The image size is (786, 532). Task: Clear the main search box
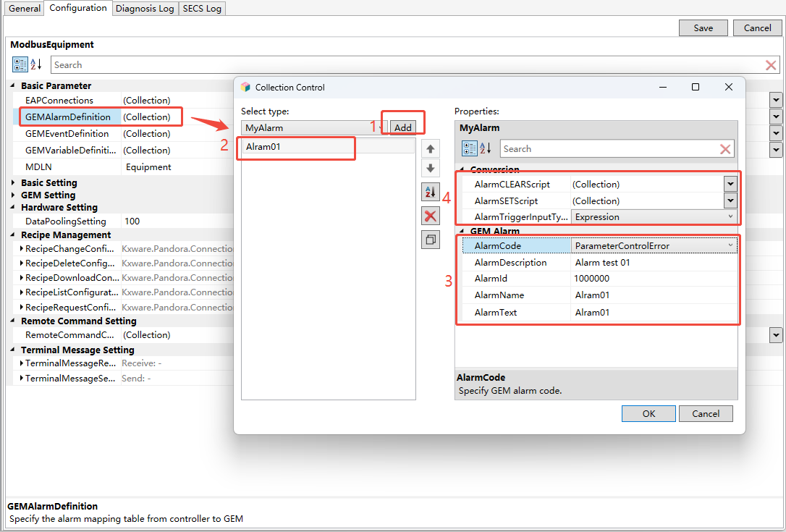click(x=771, y=64)
